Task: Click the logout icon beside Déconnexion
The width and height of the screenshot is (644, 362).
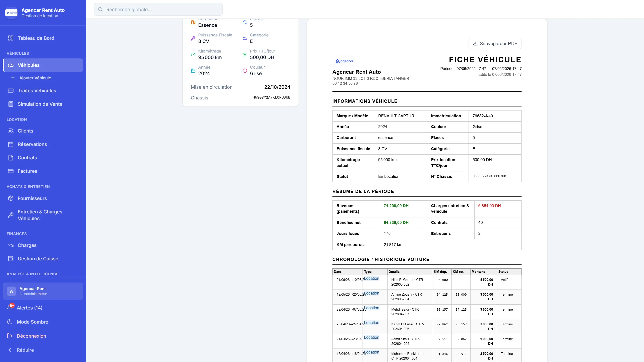Action: (x=10, y=336)
